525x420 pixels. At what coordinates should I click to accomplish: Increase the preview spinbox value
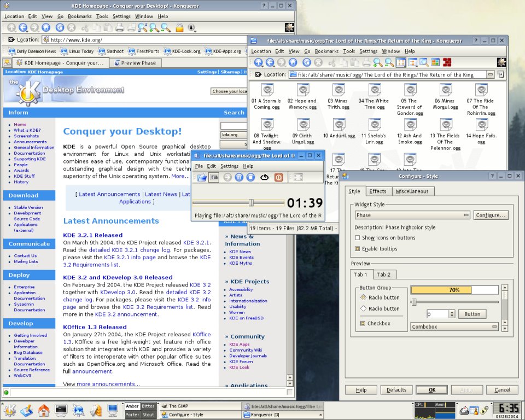[452, 312]
